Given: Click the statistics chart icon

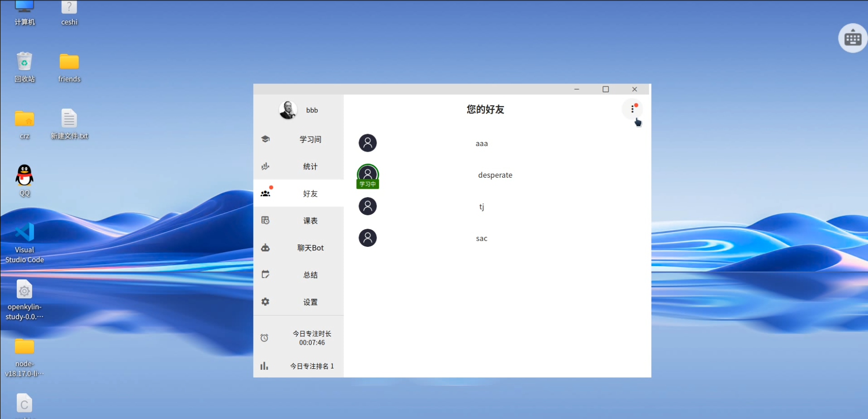Looking at the screenshot, I should 265,166.
